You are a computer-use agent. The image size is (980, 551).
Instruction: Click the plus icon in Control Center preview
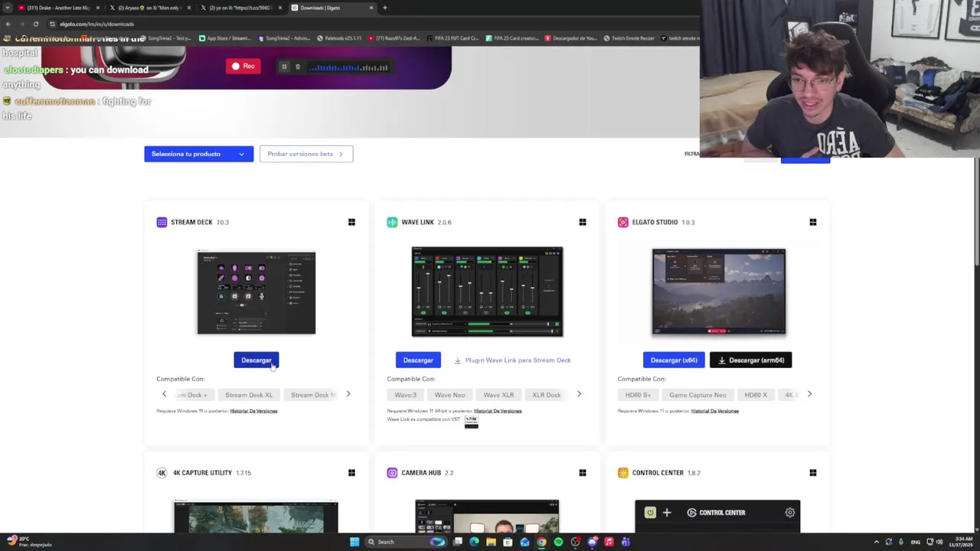(x=667, y=513)
